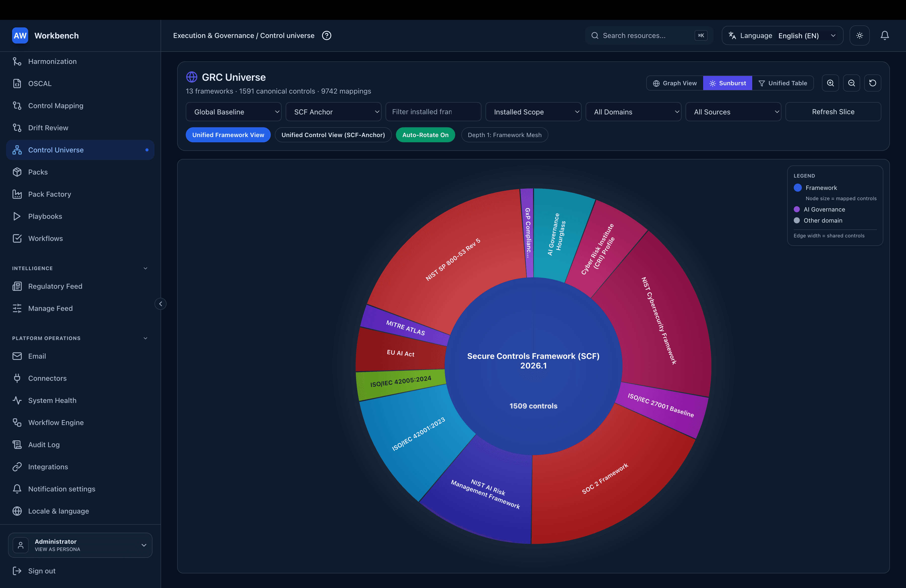Click the AW Workbench logo icon
The height and width of the screenshot is (588, 906).
pyautogui.click(x=20, y=35)
